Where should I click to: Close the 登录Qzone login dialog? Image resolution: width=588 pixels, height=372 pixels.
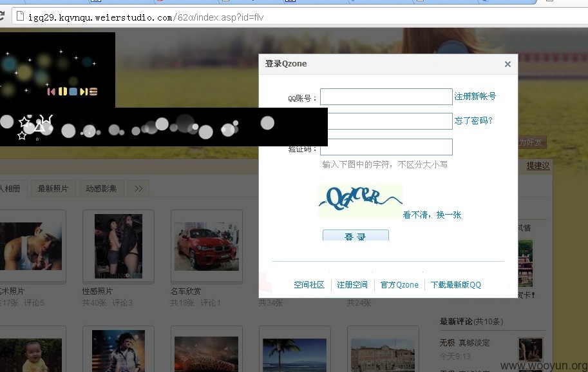(x=507, y=64)
